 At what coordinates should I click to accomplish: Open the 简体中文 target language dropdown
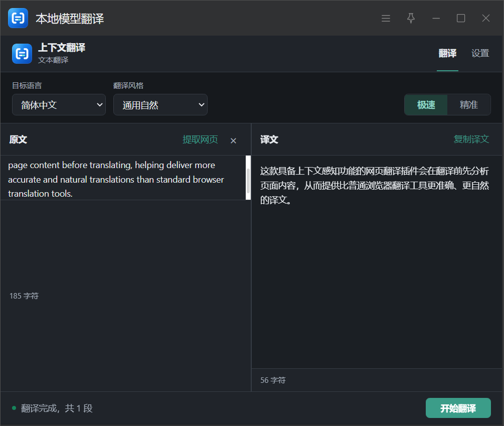[x=59, y=105]
